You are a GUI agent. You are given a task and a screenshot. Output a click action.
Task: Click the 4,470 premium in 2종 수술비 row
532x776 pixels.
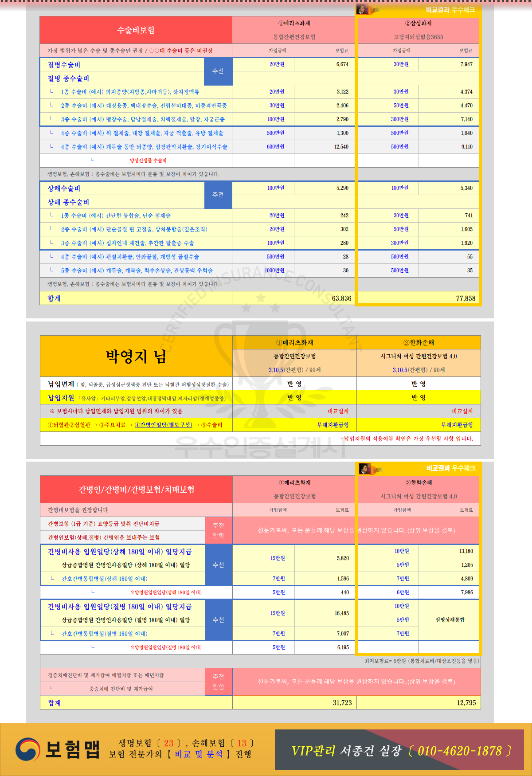(x=466, y=106)
